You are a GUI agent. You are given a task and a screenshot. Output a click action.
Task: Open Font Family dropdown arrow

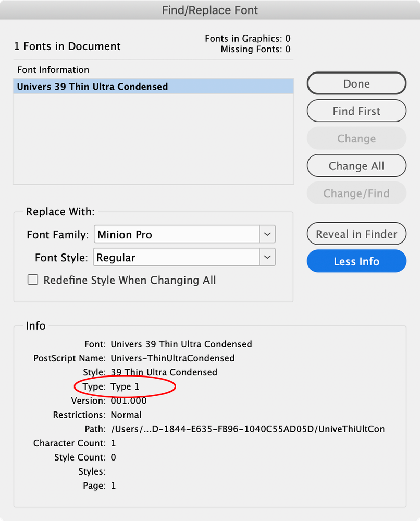[x=267, y=234]
